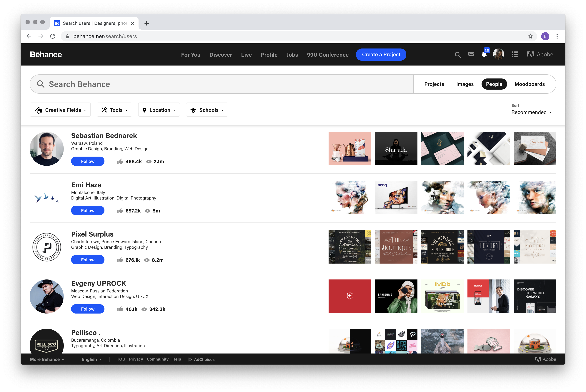
Task: Open the Sort Recommended dropdown
Action: 531,112
